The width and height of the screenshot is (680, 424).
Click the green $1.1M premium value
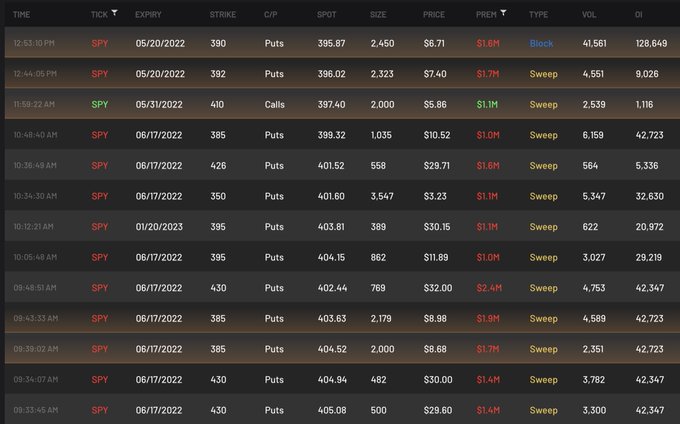487,104
